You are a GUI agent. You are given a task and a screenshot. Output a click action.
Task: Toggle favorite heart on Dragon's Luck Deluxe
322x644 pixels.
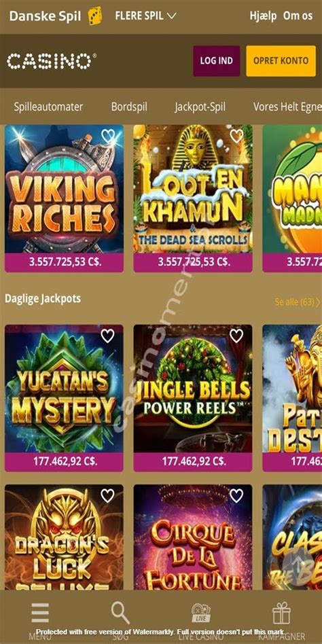107,496
